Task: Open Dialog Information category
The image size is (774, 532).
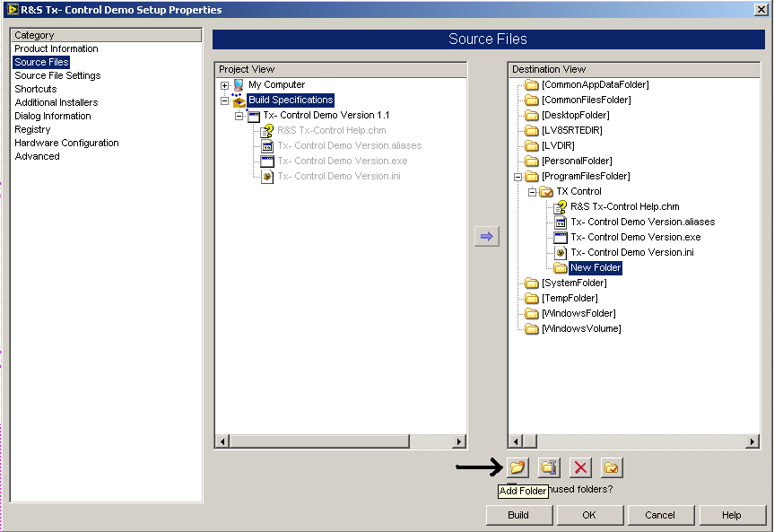Action: [53, 116]
